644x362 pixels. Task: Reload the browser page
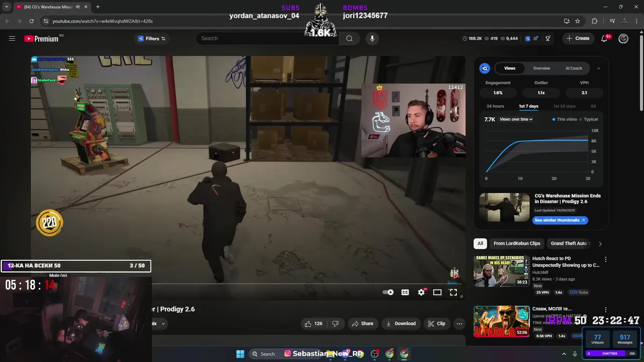coord(31,21)
